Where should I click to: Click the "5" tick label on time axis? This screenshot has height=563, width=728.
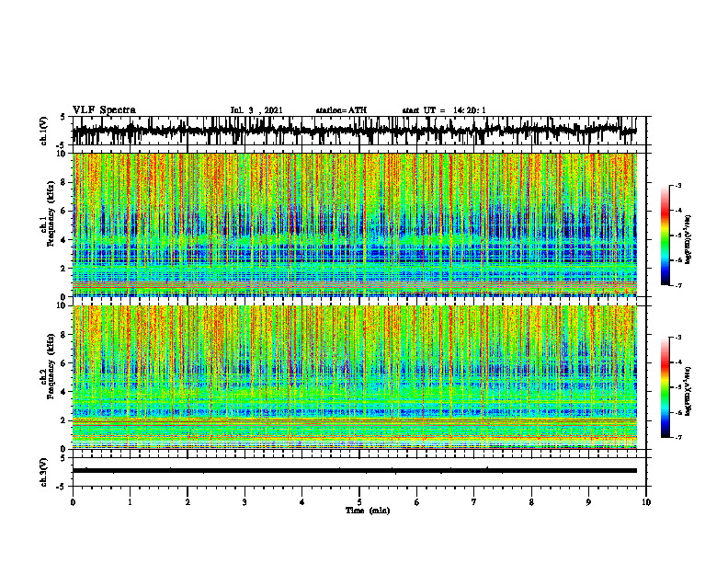(359, 502)
